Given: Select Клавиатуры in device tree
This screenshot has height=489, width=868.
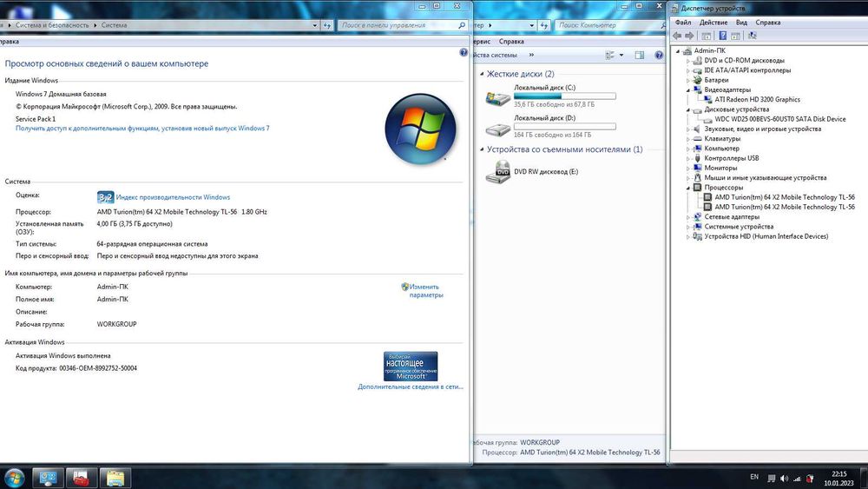Looking at the screenshot, I should pyautogui.click(x=722, y=139).
